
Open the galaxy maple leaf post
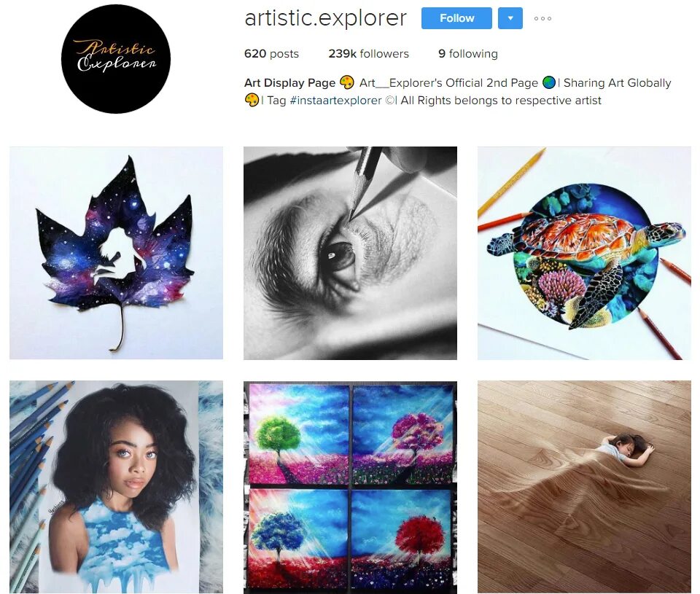pos(116,253)
